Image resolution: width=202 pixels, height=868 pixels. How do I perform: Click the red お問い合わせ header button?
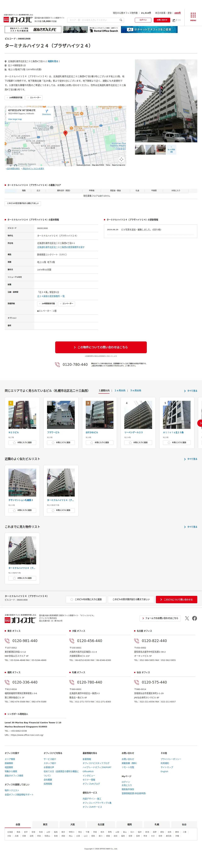(x=162, y=20)
